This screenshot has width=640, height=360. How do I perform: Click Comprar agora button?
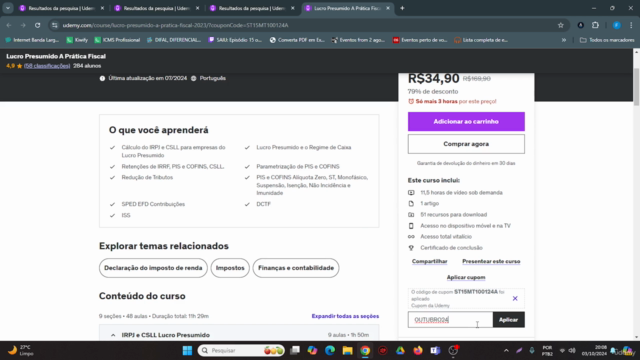(x=466, y=144)
